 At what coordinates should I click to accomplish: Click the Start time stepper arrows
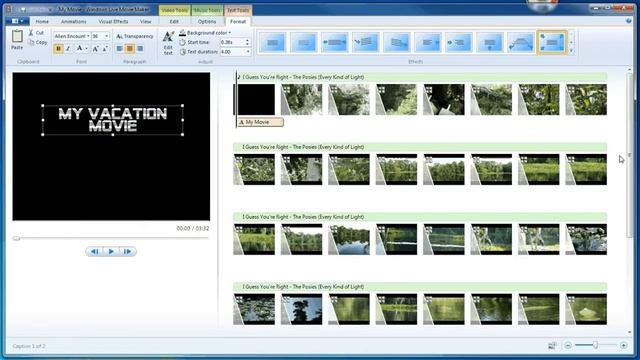(247, 42)
